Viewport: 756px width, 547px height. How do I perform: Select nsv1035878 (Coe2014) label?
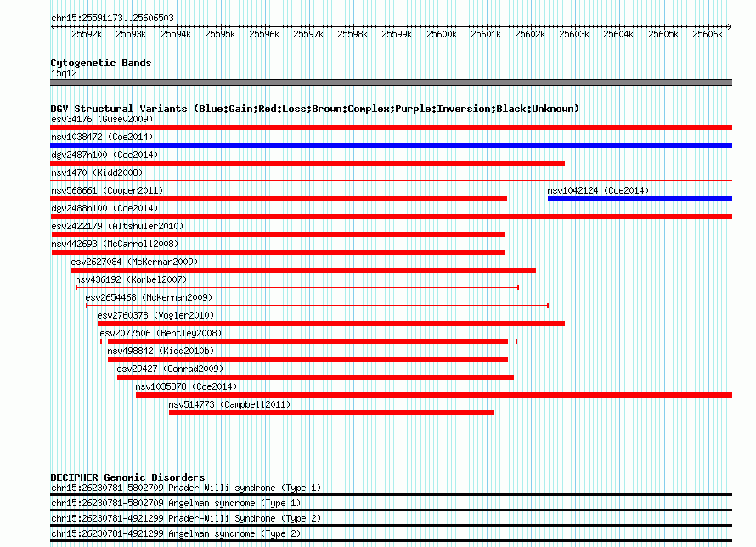click(x=186, y=386)
